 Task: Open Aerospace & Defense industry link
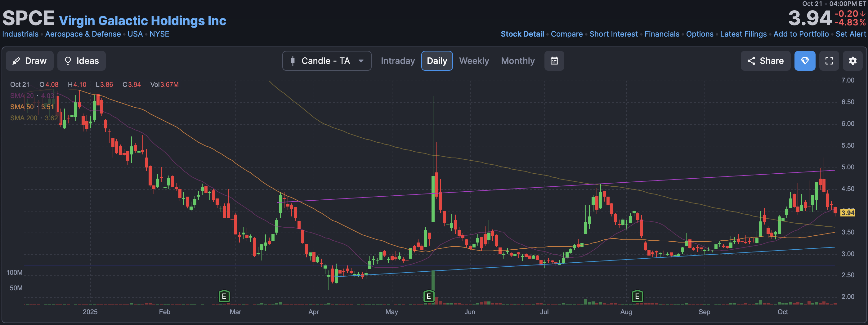[83, 34]
